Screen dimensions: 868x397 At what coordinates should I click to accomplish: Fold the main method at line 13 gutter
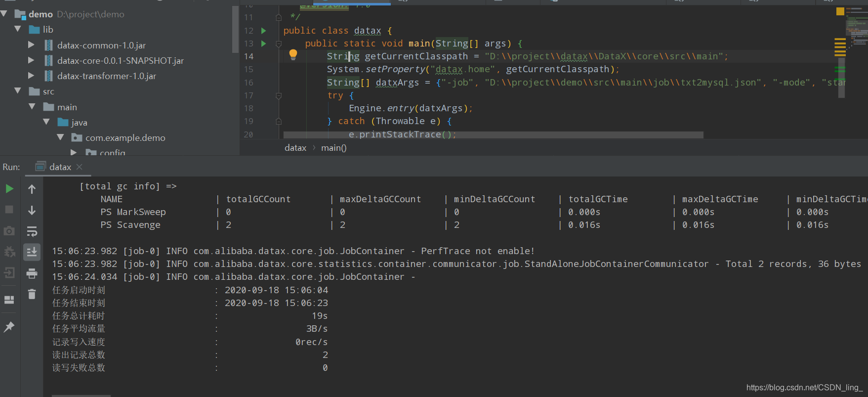click(279, 44)
